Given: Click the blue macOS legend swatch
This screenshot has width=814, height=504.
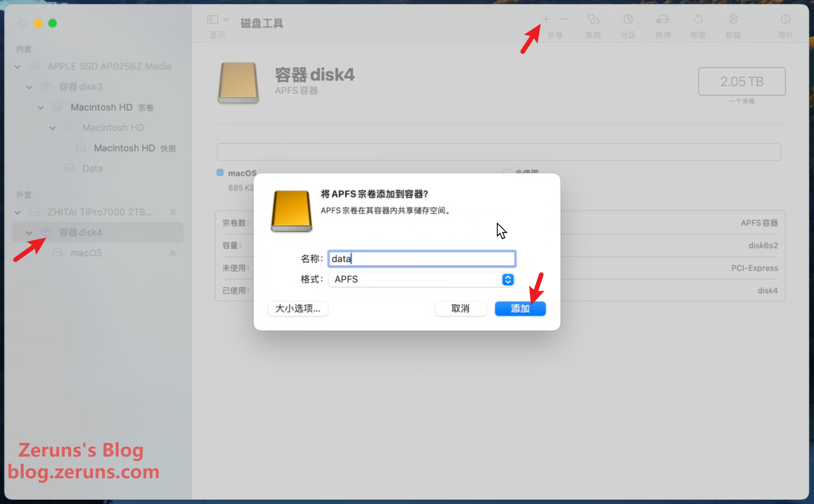Looking at the screenshot, I should (x=220, y=173).
